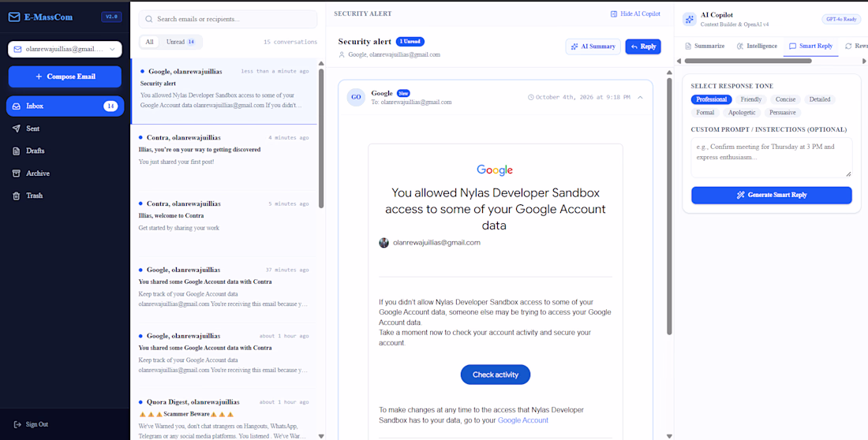Open the Google Account link

coord(522,420)
